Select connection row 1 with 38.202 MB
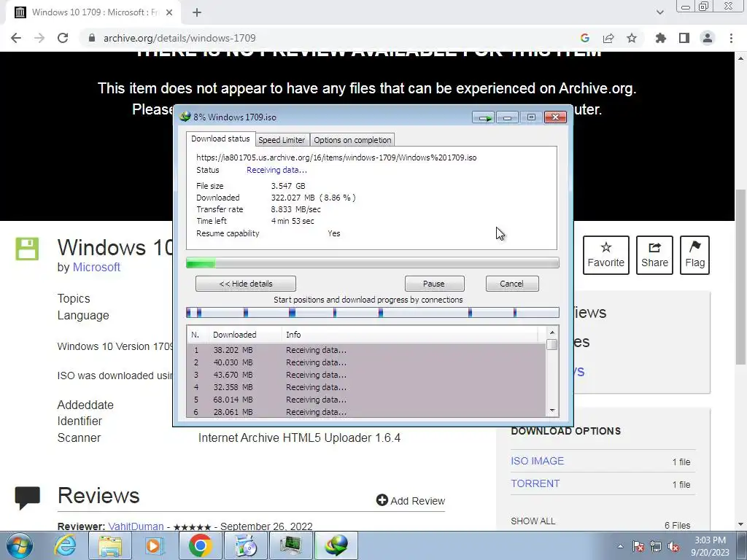Image resolution: width=747 pixels, height=560 pixels. tap(366, 350)
